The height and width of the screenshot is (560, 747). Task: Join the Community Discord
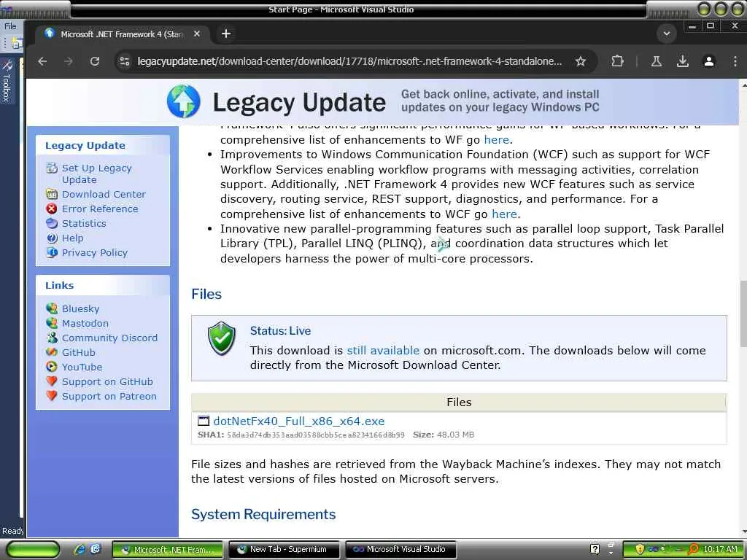[109, 338]
